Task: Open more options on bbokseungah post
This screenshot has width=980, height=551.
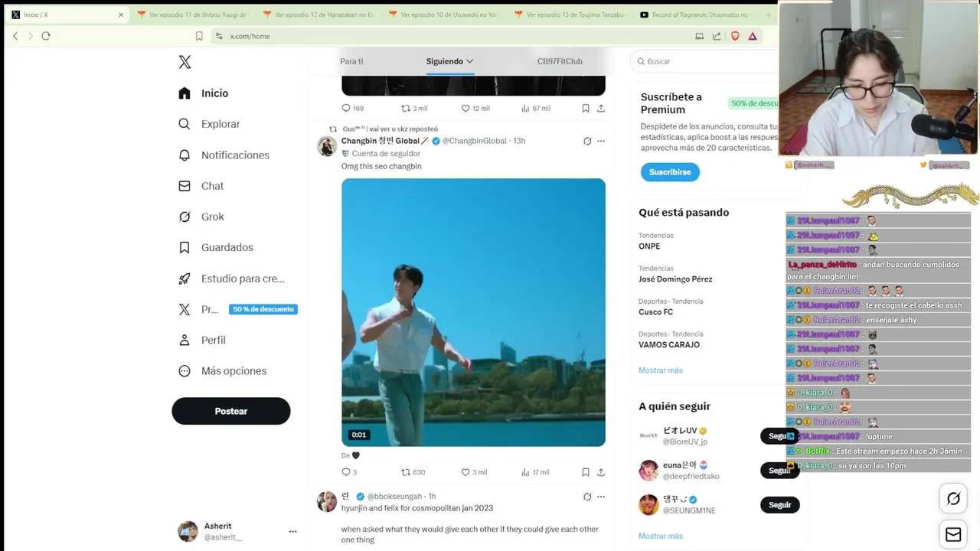Action: pyautogui.click(x=601, y=497)
